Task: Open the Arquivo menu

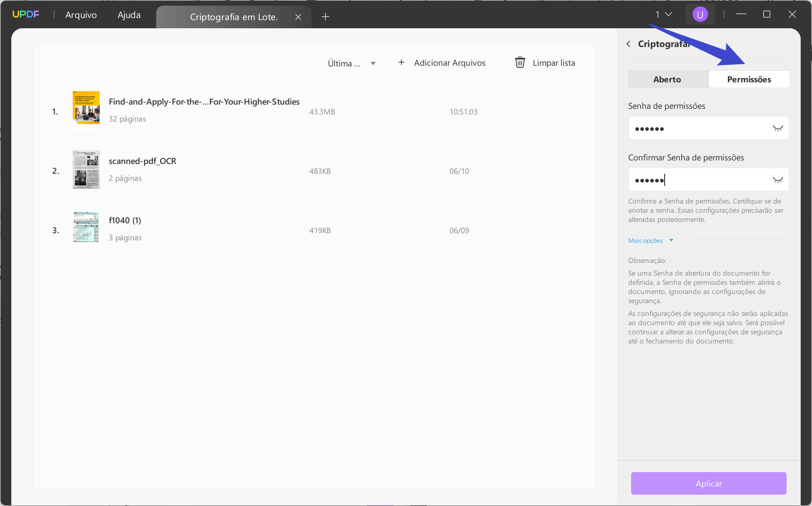Action: 81,15
